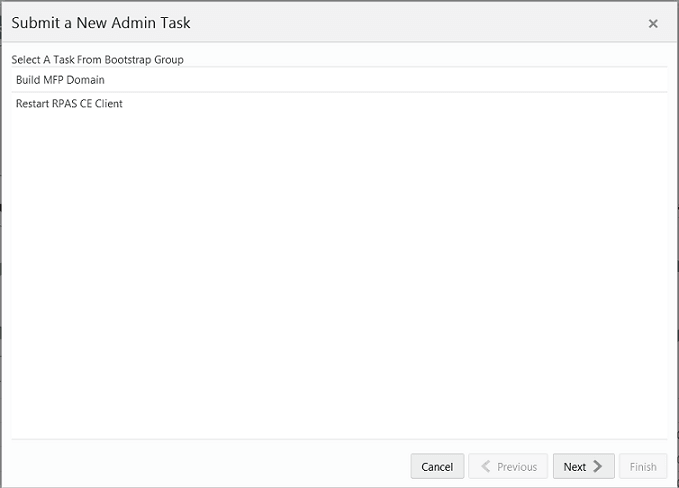The height and width of the screenshot is (488, 679).
Task: Click the Cancel button
Action: pos(437,466)
